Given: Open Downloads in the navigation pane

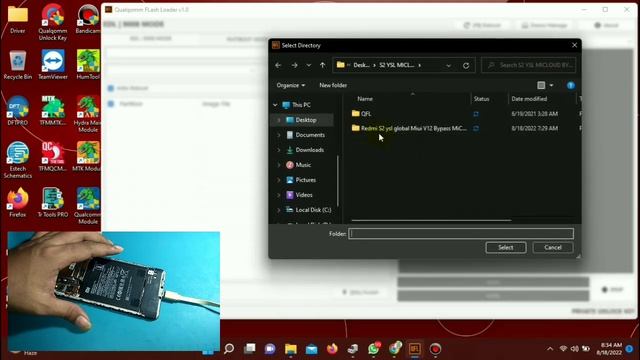Looking at the screenshot, I should [x=309, y=150].
